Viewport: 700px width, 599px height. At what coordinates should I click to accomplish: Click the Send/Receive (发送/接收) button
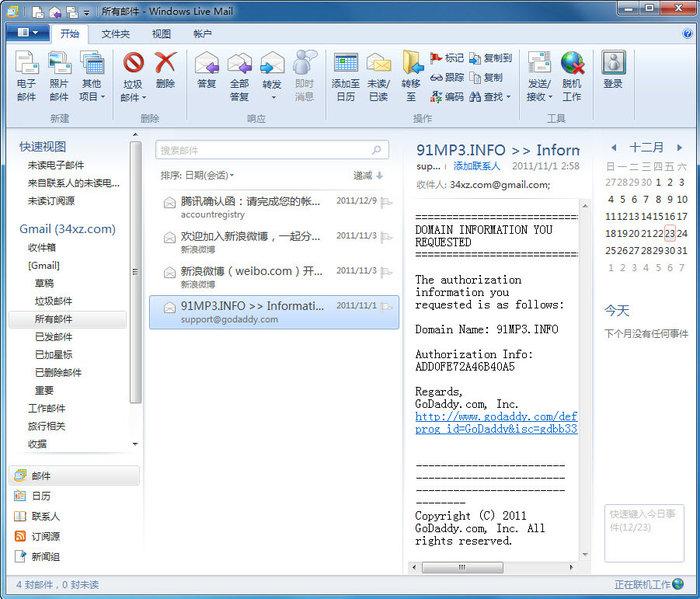pyautogui.click(x=539, y=76)
